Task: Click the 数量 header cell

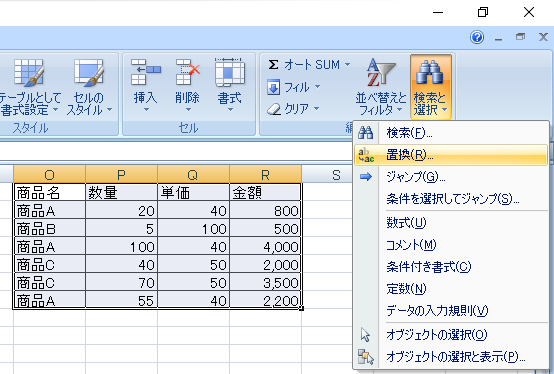Action: (x=122, y=192)
